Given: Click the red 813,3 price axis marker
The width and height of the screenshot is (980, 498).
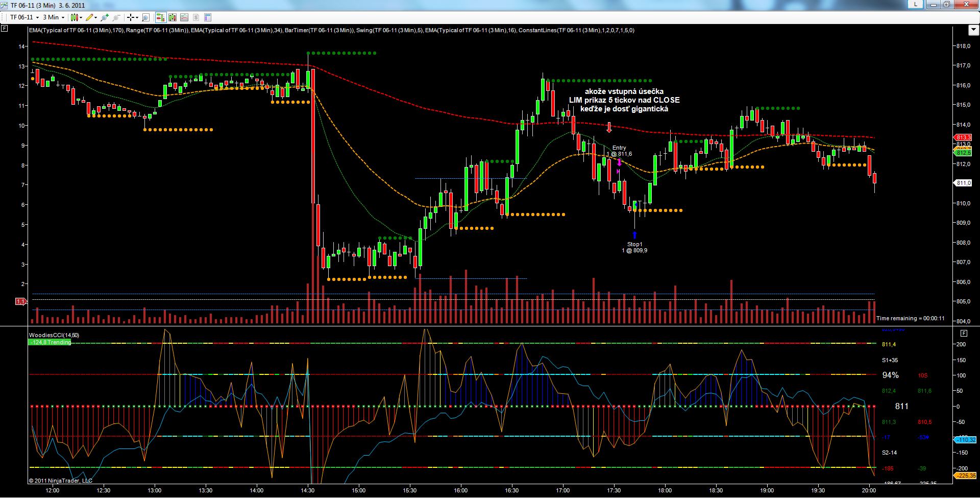Looking at the screenshot, I should pyautogui.click(x=963, y=137).
